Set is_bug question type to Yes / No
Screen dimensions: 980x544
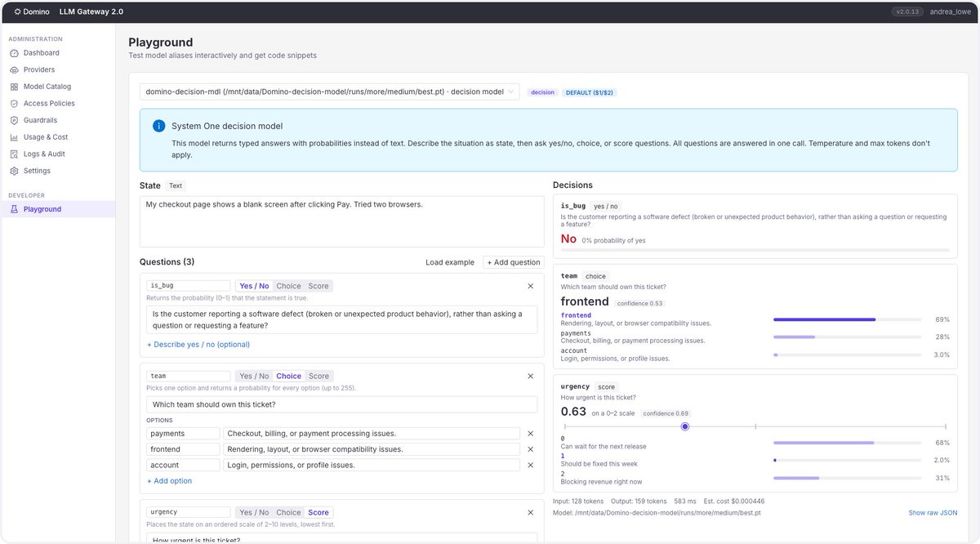pos(254,286)
